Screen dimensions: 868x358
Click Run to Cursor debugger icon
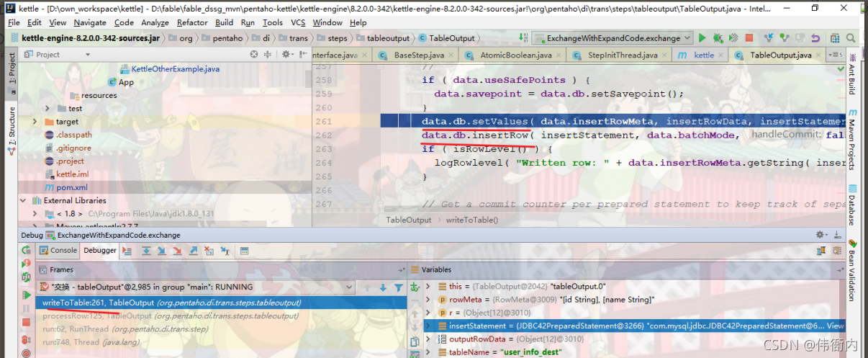pyautogui.click(x=225, y=251)
